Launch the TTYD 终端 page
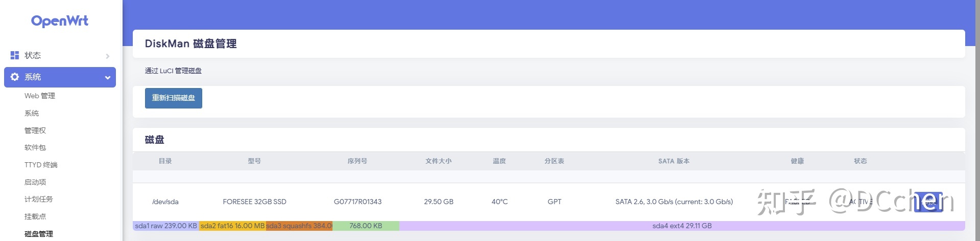 (x=41, y=165)
